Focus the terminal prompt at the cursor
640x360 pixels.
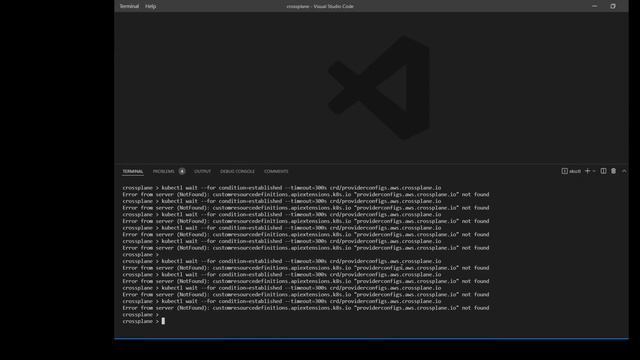point(163,321)
